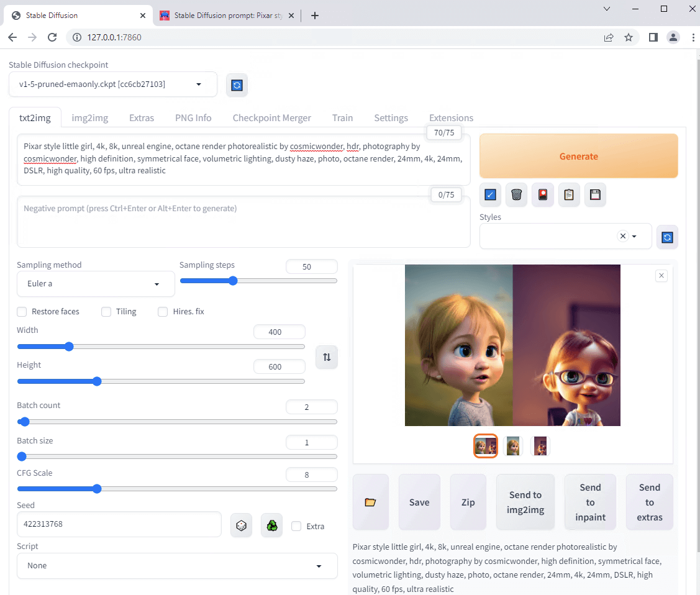Randomize seed with the dice icon

241,525
